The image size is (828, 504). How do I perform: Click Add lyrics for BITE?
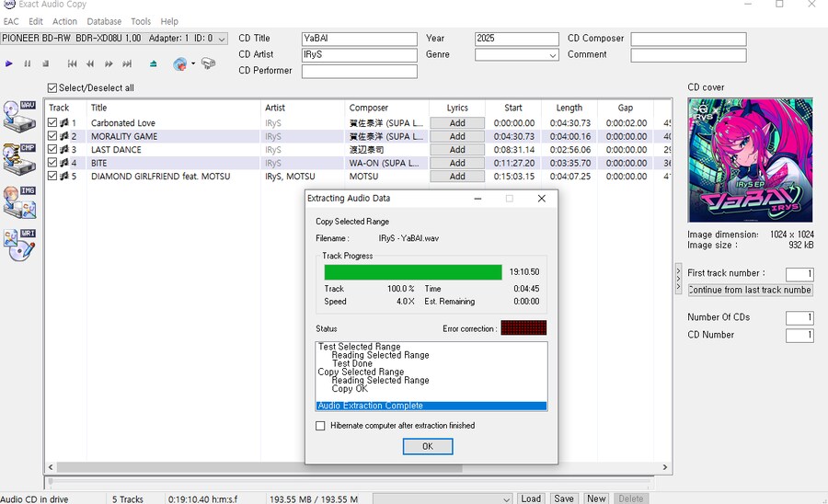pyautogui.click(x=457, y=163)
